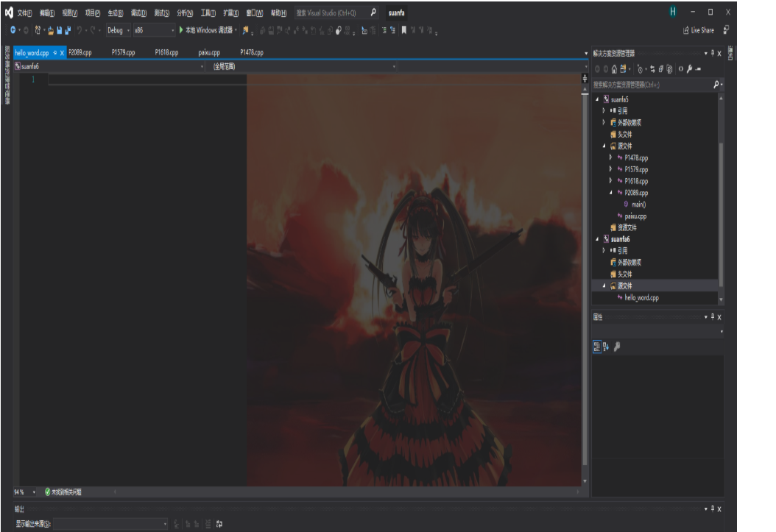The image size is (776, 532).
Task: Click the Open File folder icon
Action: [x=51, y=31]
